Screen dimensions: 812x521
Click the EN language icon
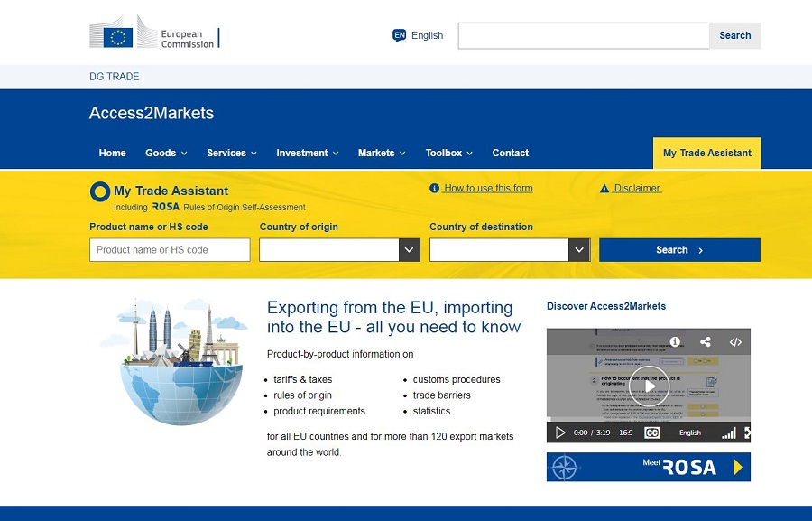click(400, 35)
